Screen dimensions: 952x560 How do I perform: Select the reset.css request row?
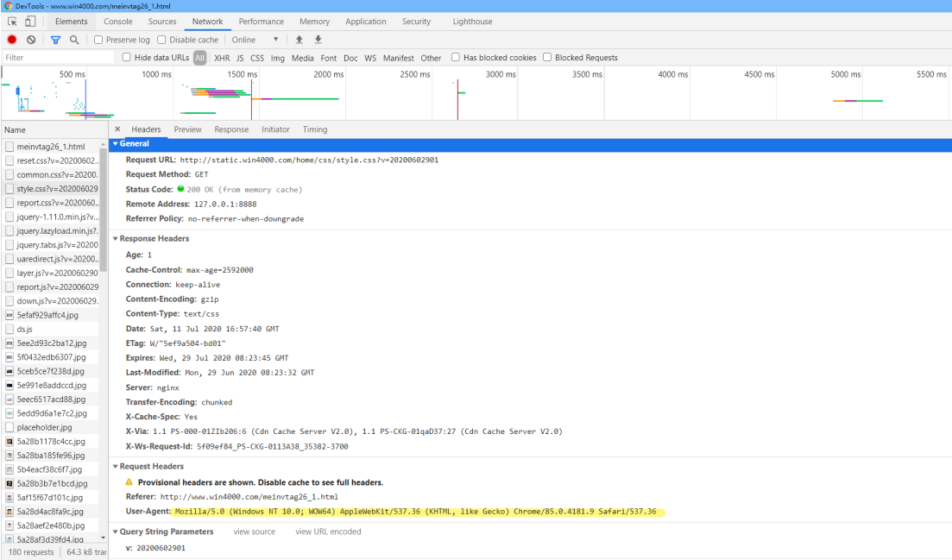(52, 160)
